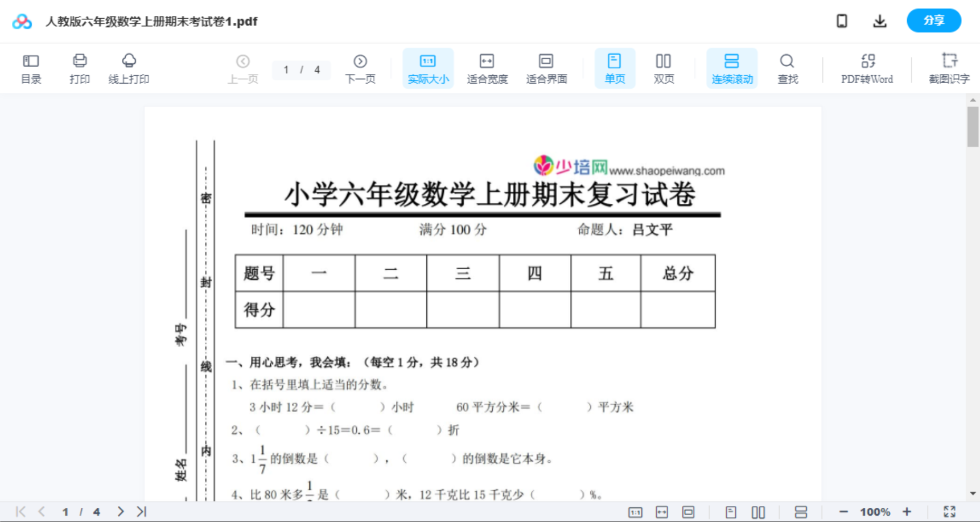Select the 打印 print tool
This screenshot has height=522, width=980.
[x=79, y=67]
